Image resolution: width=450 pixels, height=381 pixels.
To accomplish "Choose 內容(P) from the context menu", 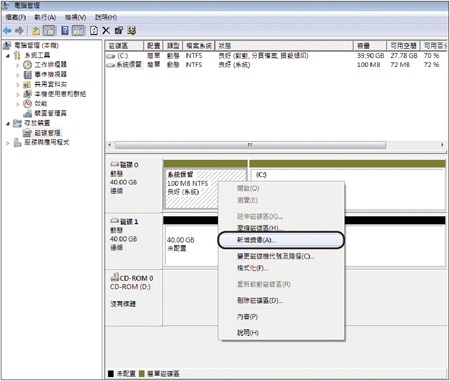I will pyautogui.click(x=281, y=317).
